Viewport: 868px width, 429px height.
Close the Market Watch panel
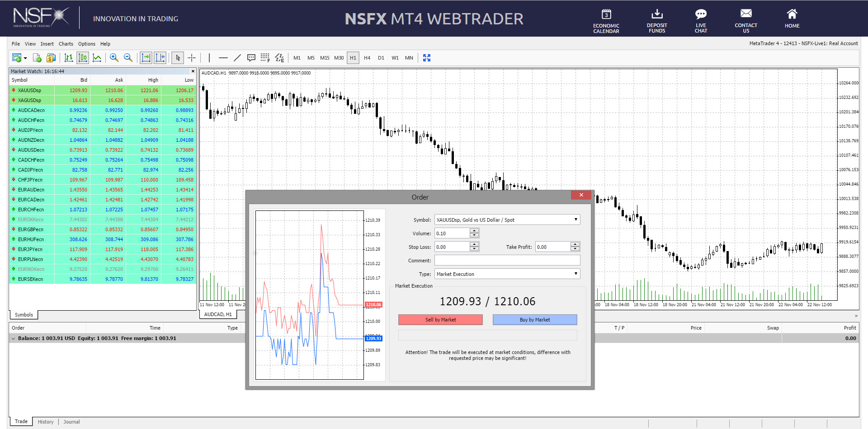[193, 71]
